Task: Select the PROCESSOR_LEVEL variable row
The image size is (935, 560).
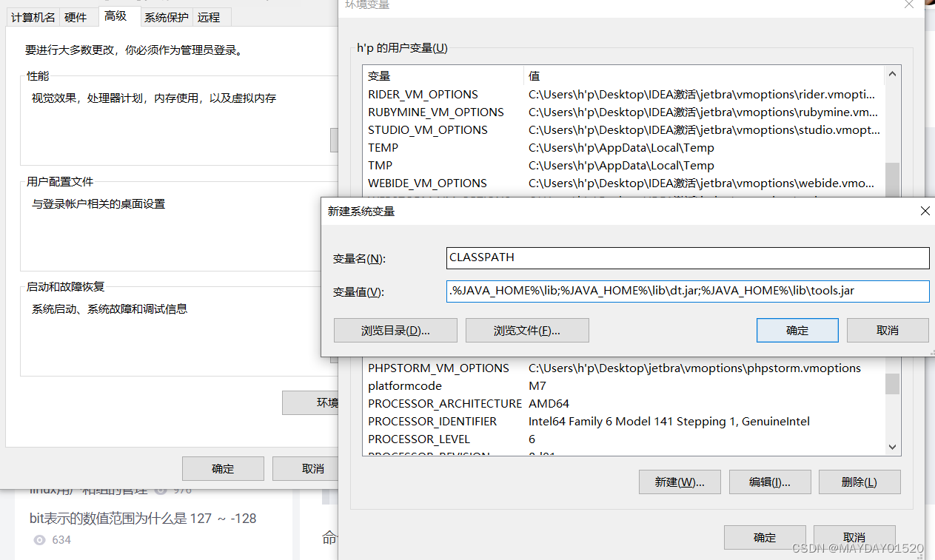Action: click(x=623, y=439)
